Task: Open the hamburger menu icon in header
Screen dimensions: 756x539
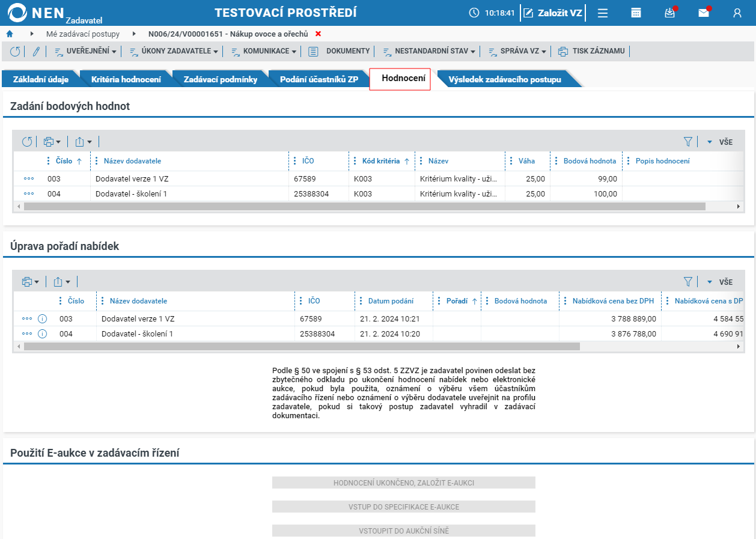Action: 603,13
